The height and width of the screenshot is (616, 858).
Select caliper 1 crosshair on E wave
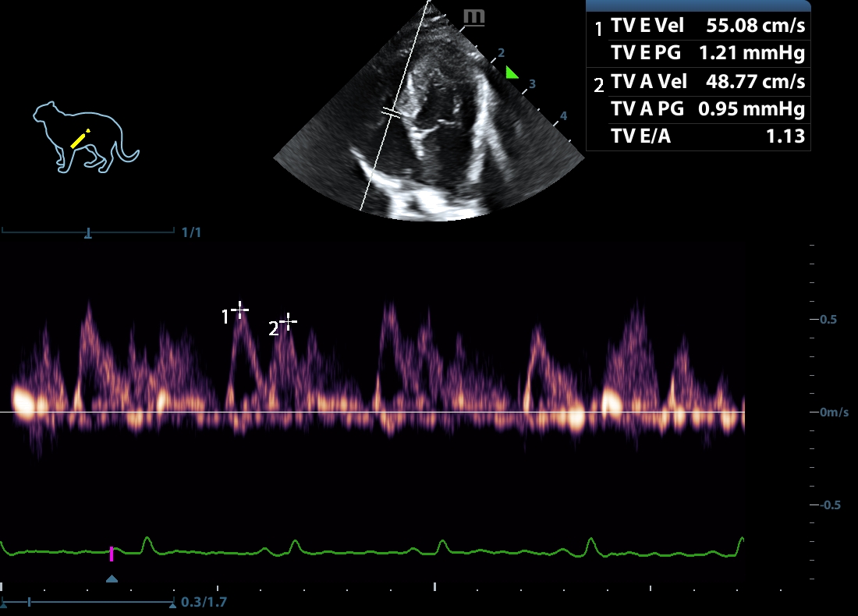pyautogui.click(x=240, y=310)
